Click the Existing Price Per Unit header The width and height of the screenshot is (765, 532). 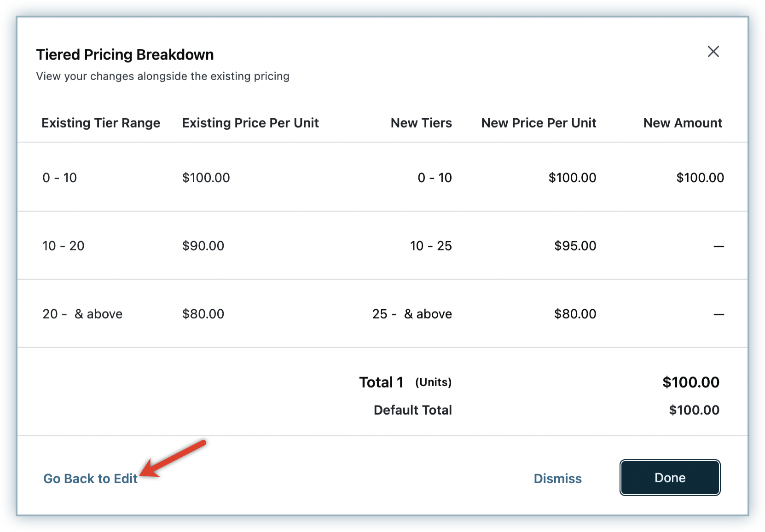(250, 123)
